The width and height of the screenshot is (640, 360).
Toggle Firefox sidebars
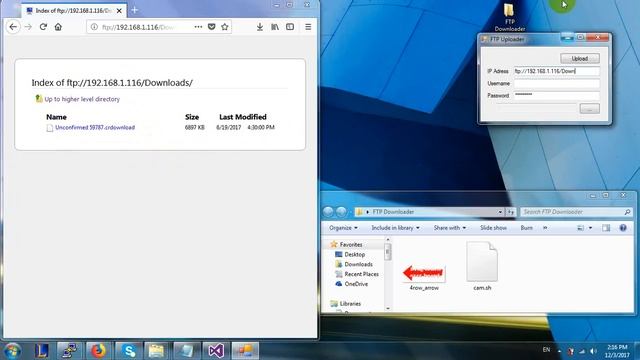290,27
